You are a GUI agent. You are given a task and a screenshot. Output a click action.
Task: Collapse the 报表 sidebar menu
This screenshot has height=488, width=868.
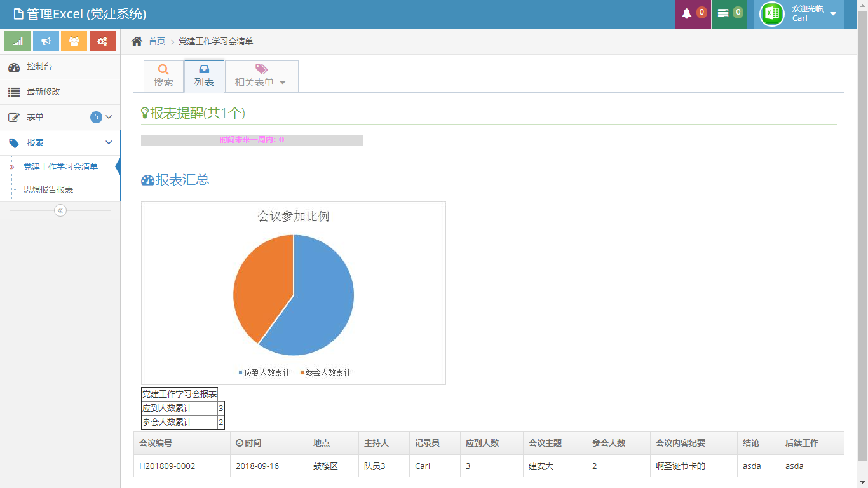click(60, 143)
